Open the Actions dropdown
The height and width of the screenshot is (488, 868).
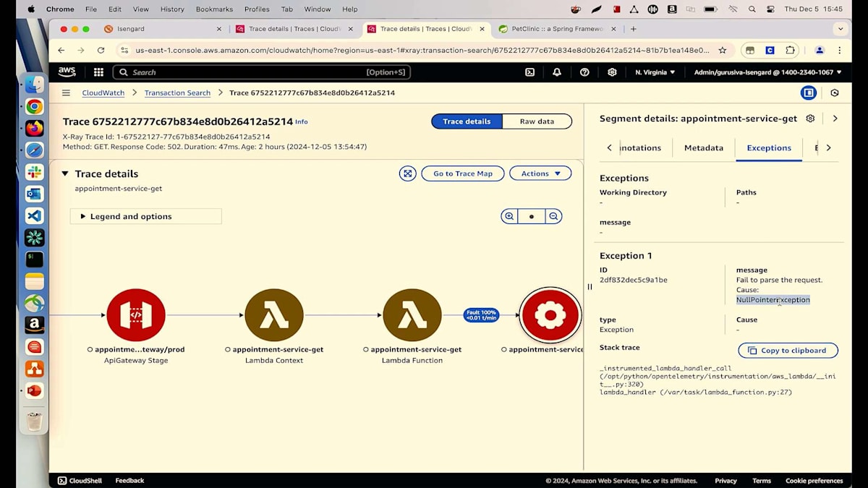(540, 174)
